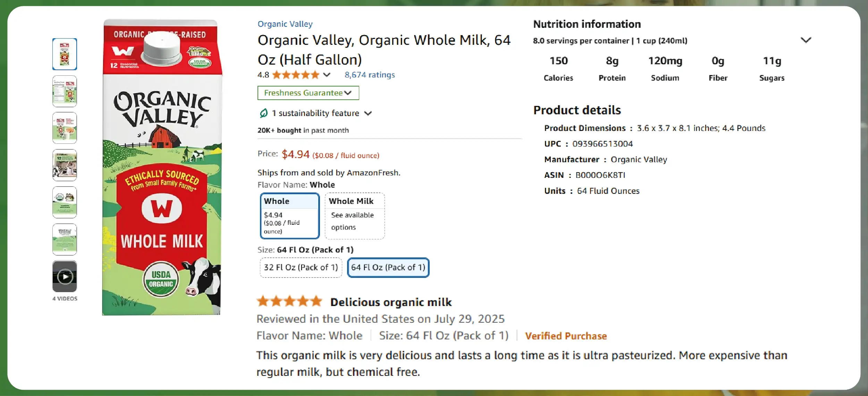Screen dimensions: 868x396
Task: Open the nutrition facts label thumbnail
Action: click(x=65, y=91)
